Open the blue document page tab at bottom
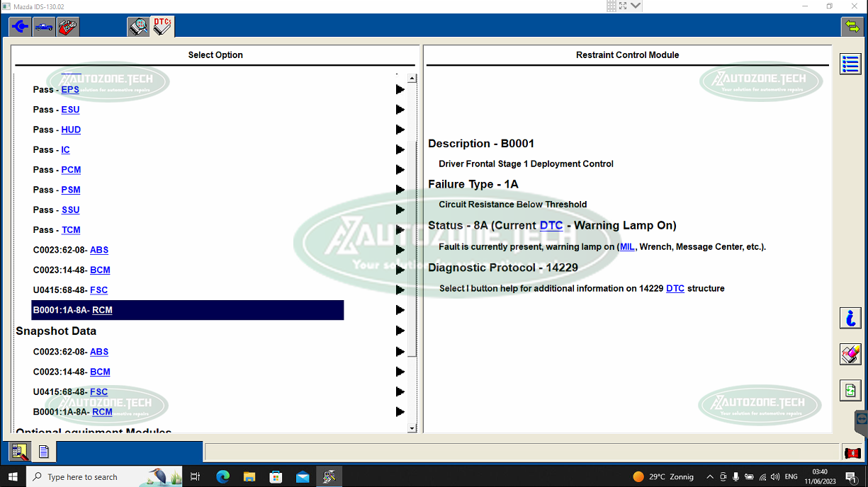 pos(44,452)
